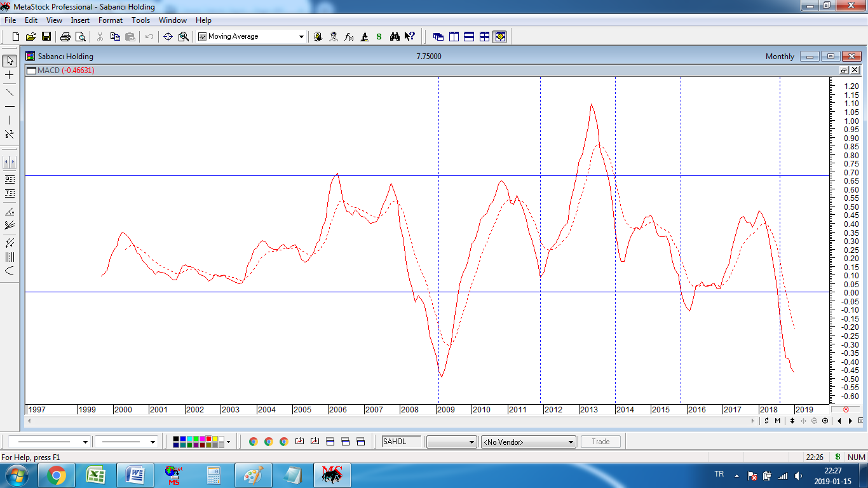Launch The Explorer binoculars tool
The image size is (868, 488).
(x=395, y=37)
